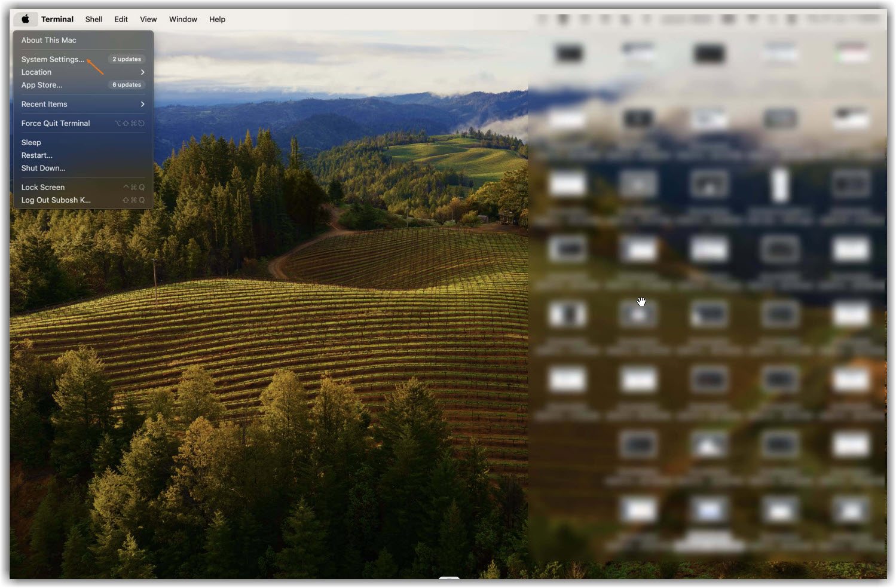
Task: Select Force Quit Terminal
Action: (x=83, y=123)
